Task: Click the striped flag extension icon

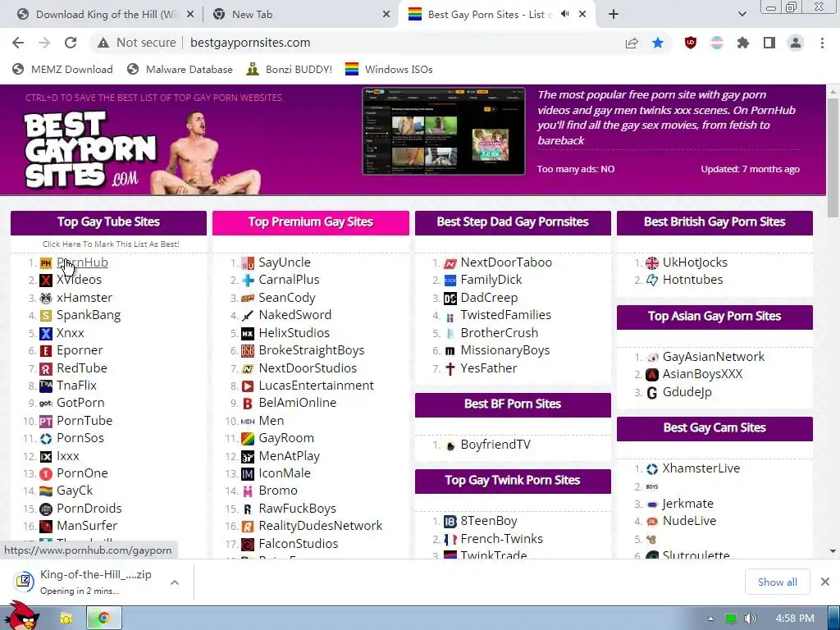Action: (717, 43)
